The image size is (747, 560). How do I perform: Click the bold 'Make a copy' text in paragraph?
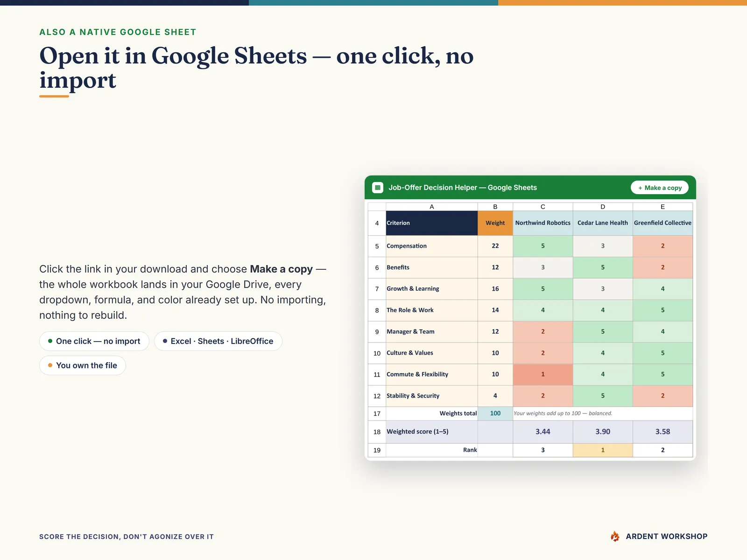(x=281, y=269)
